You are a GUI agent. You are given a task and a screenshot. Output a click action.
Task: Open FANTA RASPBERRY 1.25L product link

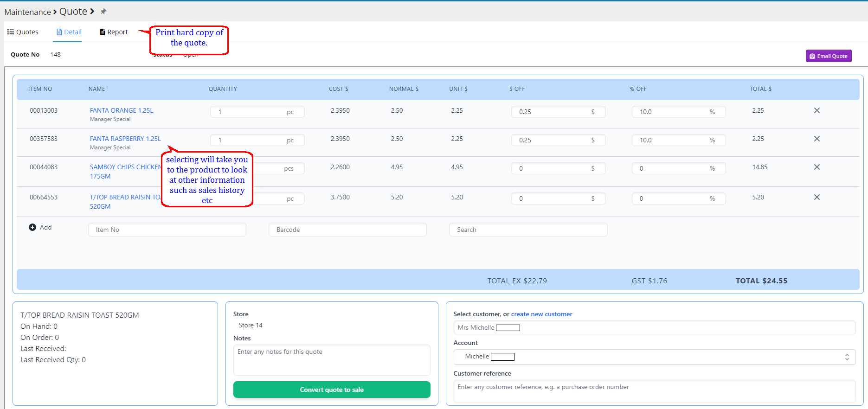pos(125,139)
